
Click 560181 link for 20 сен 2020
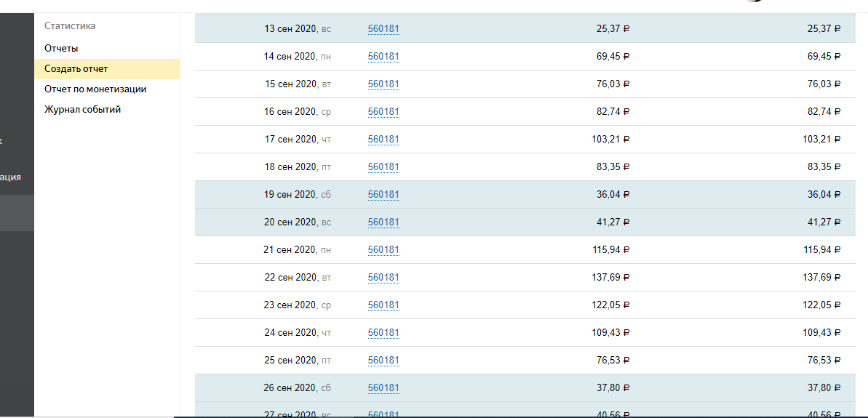pyautogui.click(x=383, y=222)
